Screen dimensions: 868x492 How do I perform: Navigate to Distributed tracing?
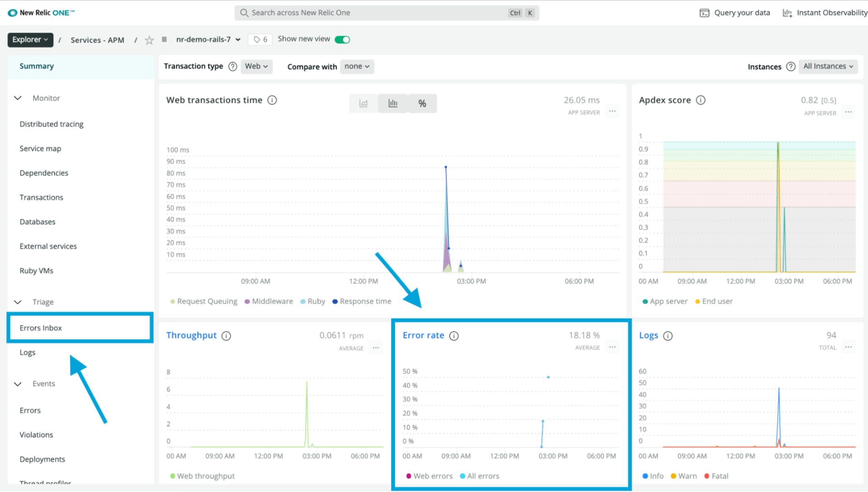[51, 124]
